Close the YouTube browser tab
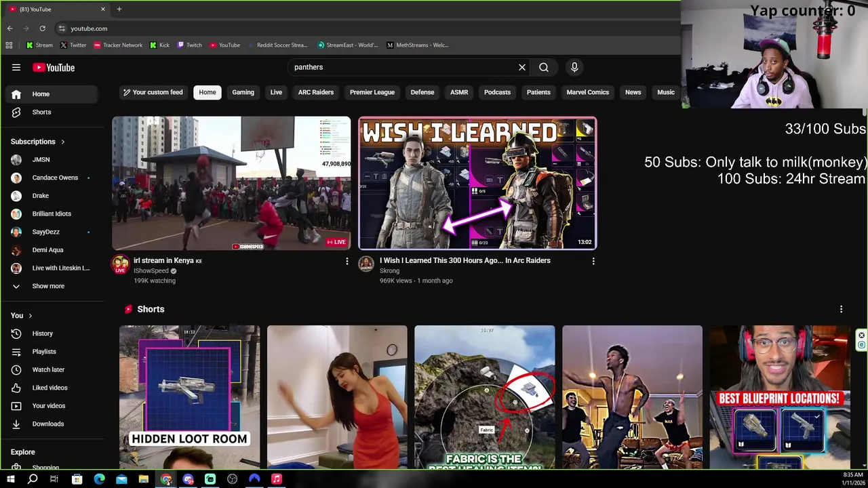The width and height of the screenshot is (868, 488). point(103,9)
